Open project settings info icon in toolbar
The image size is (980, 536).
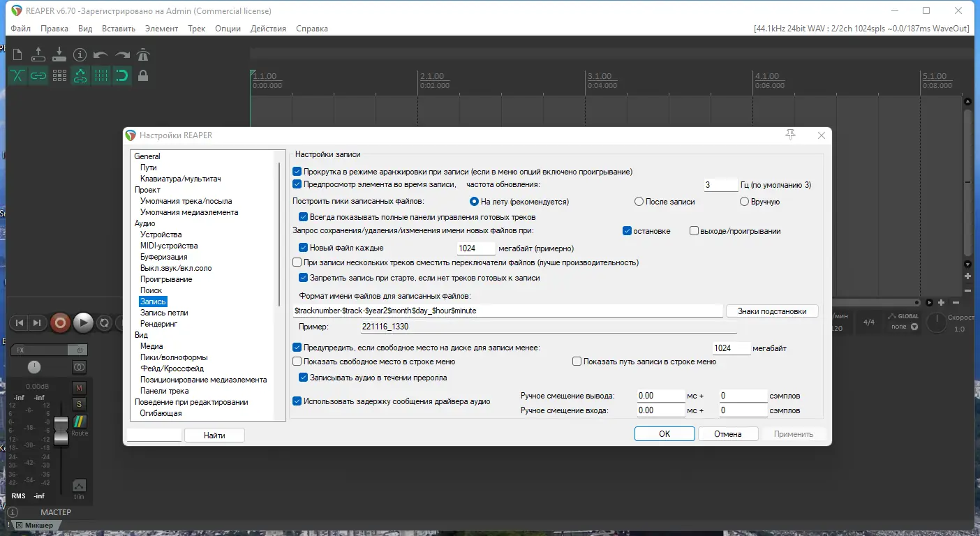80,54
